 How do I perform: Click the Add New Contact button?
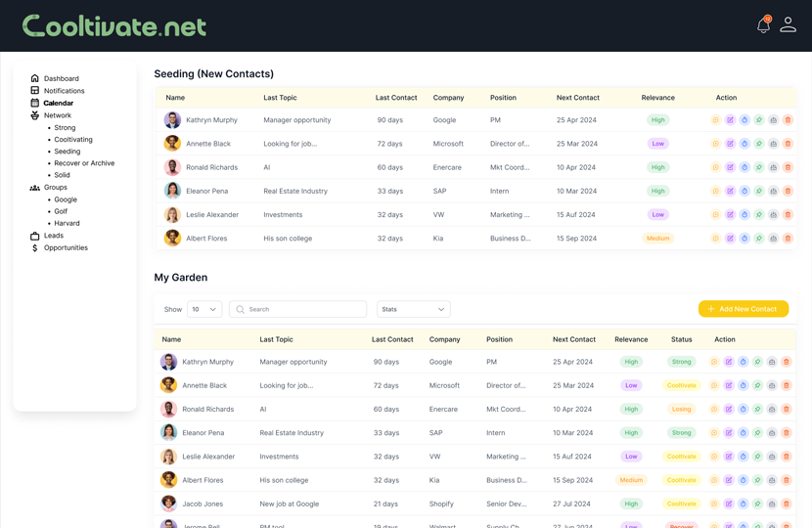click(744, 309)
